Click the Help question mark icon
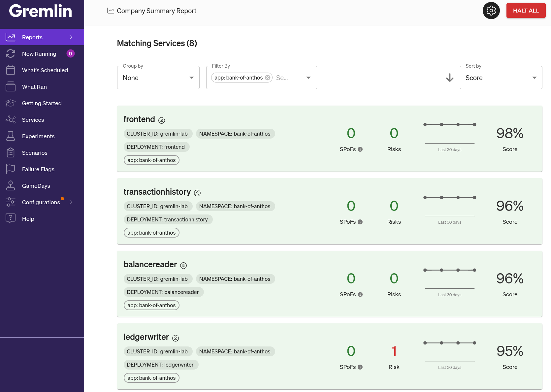This screenshot has height=392, width=551. coord(11,219)
